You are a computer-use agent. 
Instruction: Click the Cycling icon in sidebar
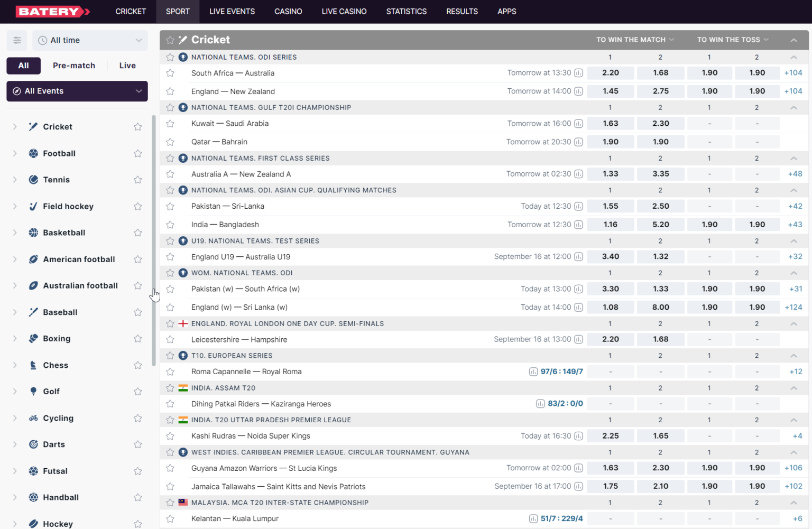pyautogui.click(x=33, y=418)
